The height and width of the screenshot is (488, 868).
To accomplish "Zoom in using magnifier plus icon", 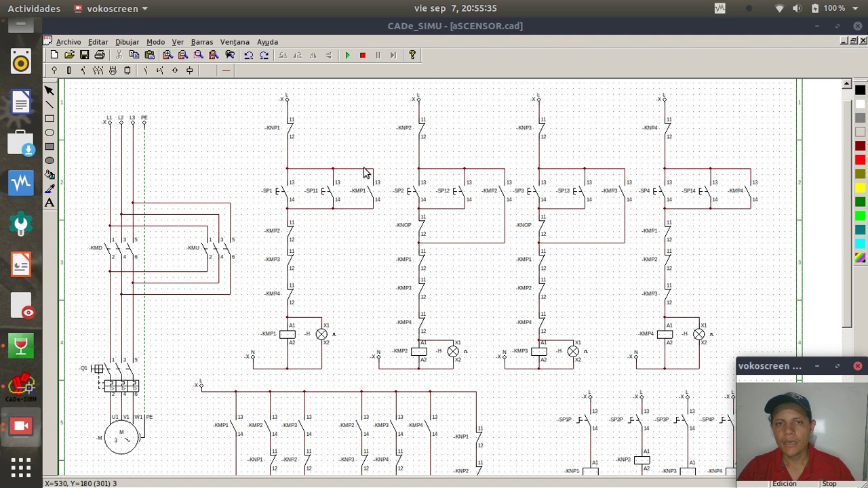I will pyautogui.click(x=167, y=55).
